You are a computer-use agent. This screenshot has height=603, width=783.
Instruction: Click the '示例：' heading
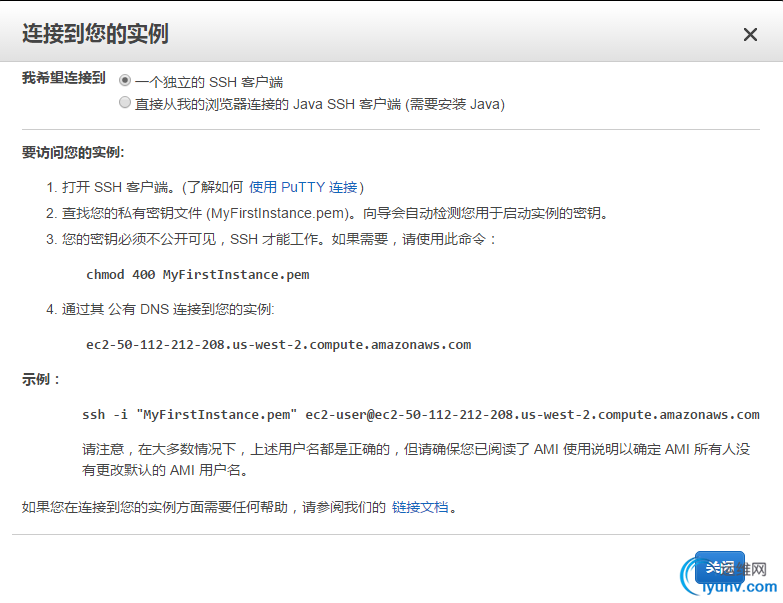click(x=41, y=379)
